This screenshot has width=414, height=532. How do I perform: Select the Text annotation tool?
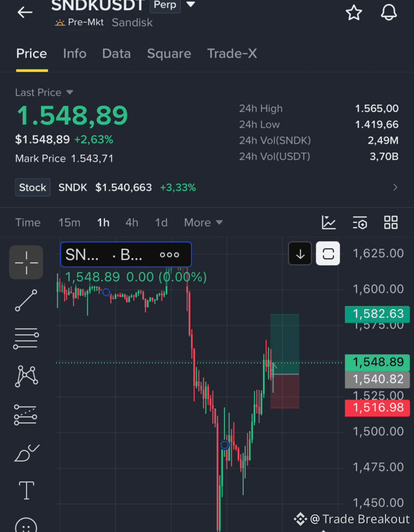click(x=26, y=490)
